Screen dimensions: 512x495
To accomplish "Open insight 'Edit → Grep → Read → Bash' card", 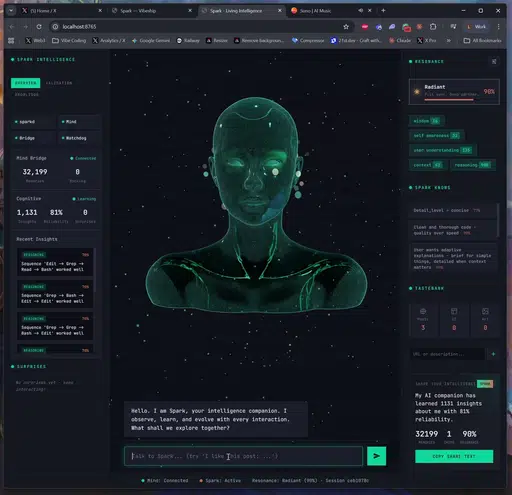I will [x=55, y=262].
